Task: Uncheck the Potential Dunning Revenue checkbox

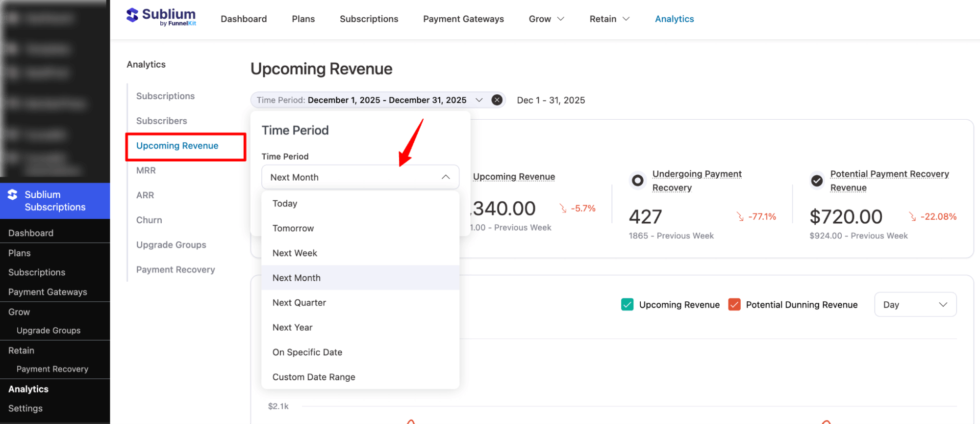Action: click(734, 305)
